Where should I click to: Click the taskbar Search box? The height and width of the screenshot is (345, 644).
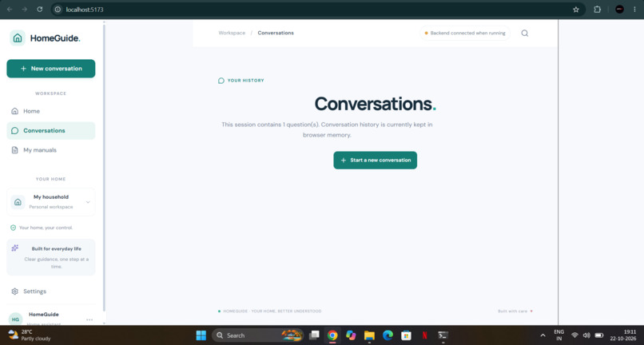click(258, 335)
